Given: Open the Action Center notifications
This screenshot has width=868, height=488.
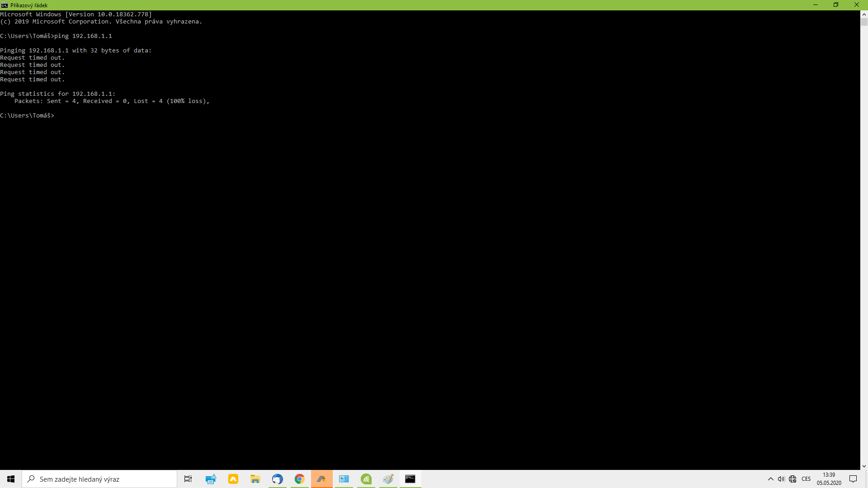Looking at the screenshot, I should [853, 479].
